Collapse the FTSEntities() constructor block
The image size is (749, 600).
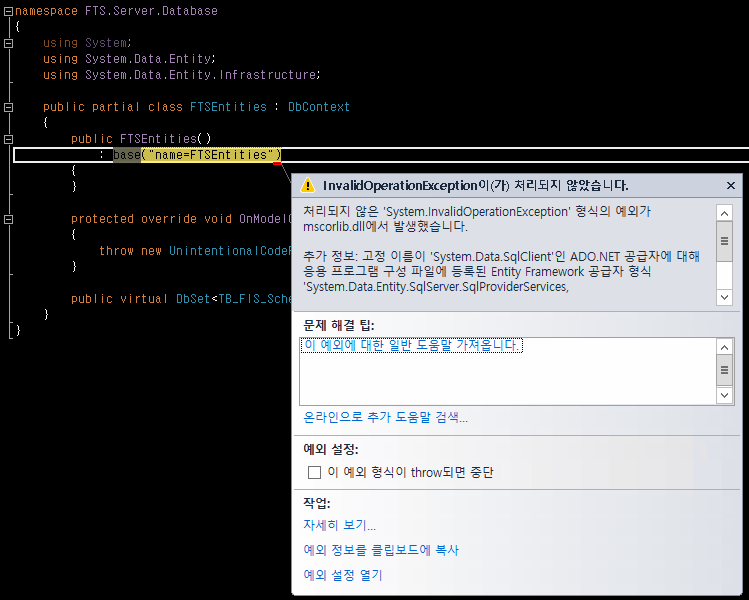[8, 139]
